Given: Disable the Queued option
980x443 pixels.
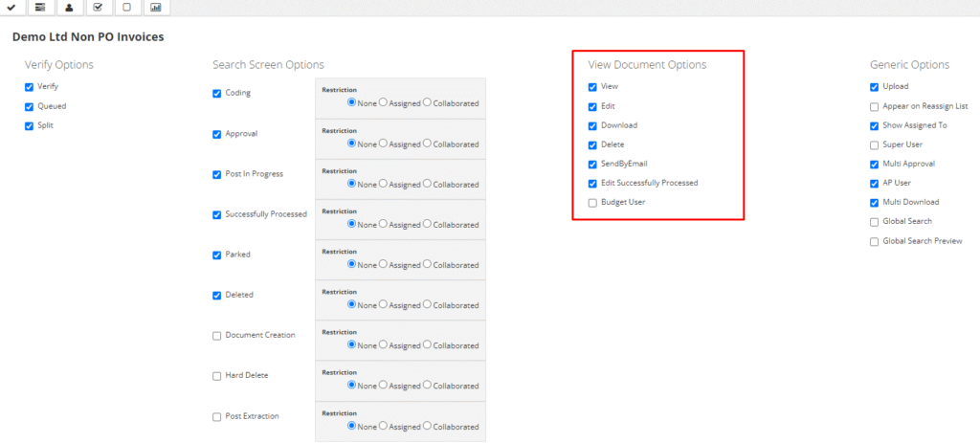Looking at the screenshot, I should point(30,106).
